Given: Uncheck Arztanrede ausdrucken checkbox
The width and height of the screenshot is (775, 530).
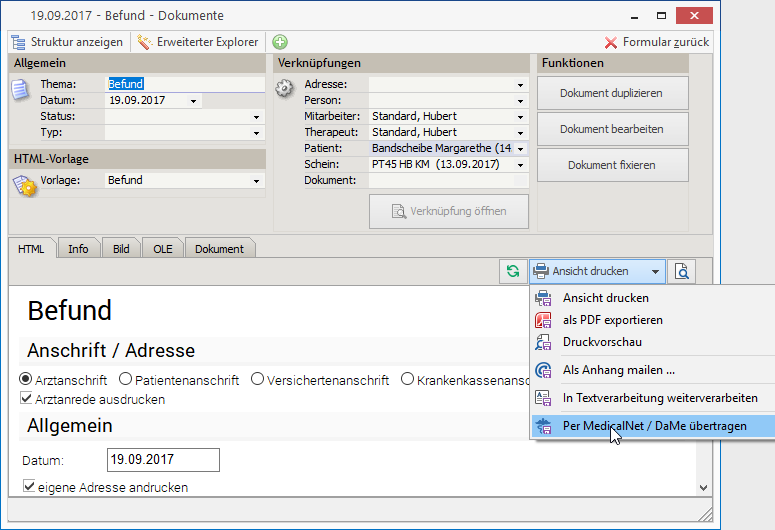Looking at the screenshot, I should [x=27, y=399].
